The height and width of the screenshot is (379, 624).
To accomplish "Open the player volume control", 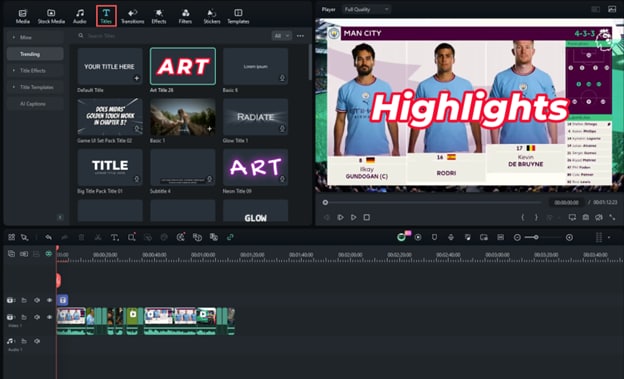I will [x=599, y=217].
